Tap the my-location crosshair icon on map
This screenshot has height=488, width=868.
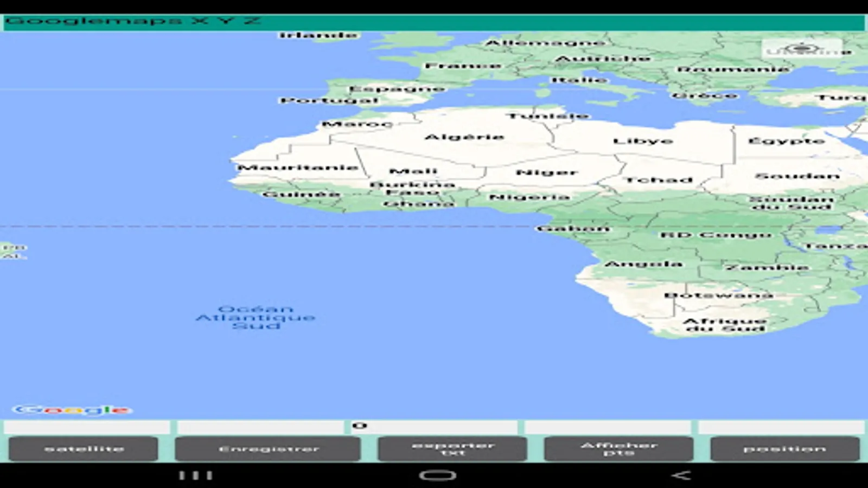click(x=802, y=49)
